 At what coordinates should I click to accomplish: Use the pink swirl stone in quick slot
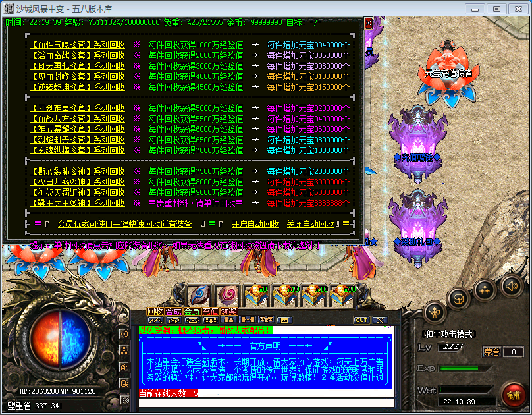228,294
